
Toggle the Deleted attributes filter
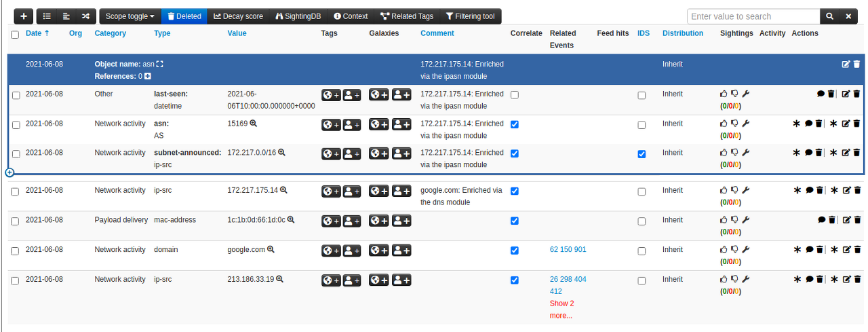(x=184, y=16)
